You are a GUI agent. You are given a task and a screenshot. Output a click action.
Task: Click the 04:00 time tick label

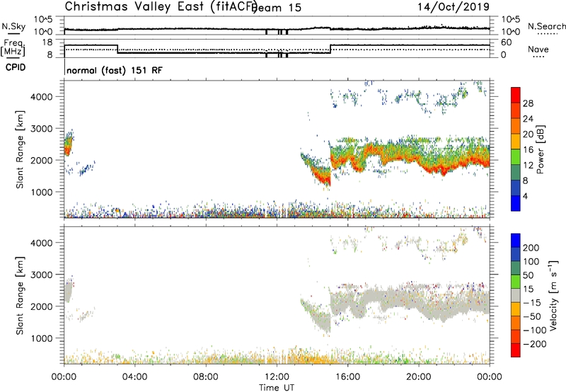point(134,377)
